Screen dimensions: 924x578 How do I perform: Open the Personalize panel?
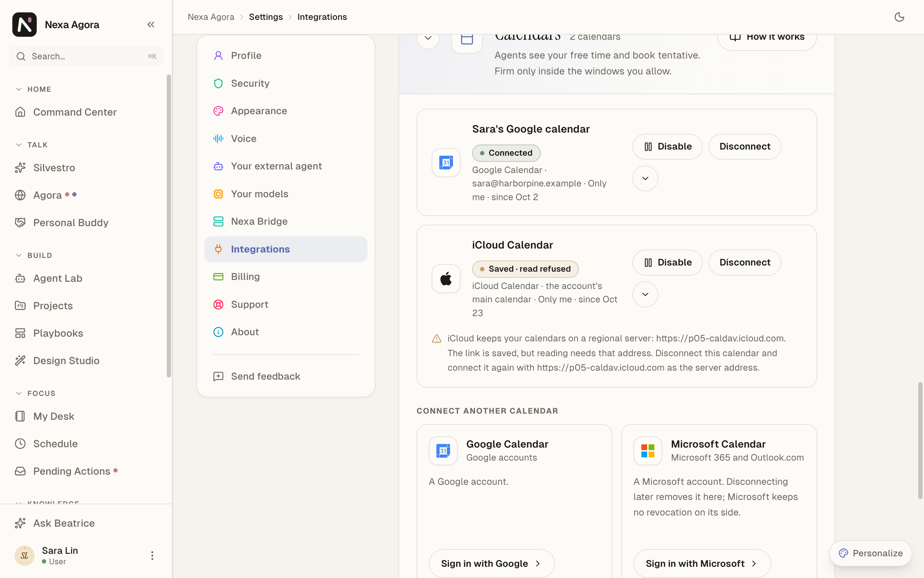point(871,553)
